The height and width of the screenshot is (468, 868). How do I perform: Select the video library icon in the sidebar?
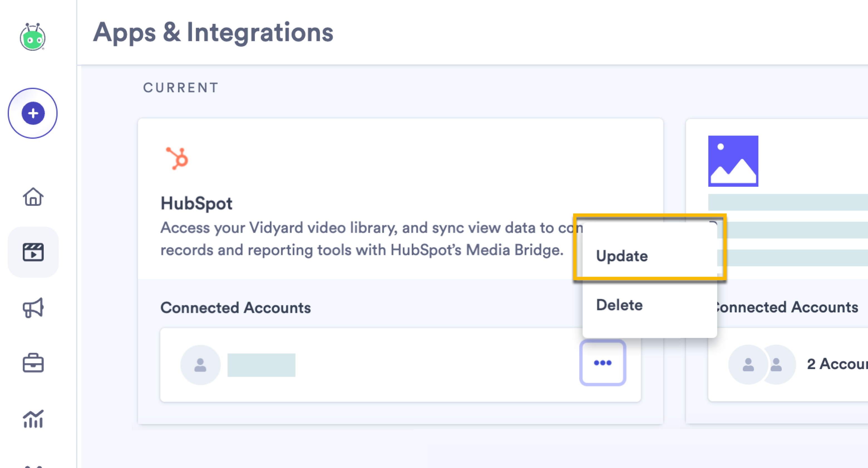(33, 253)
